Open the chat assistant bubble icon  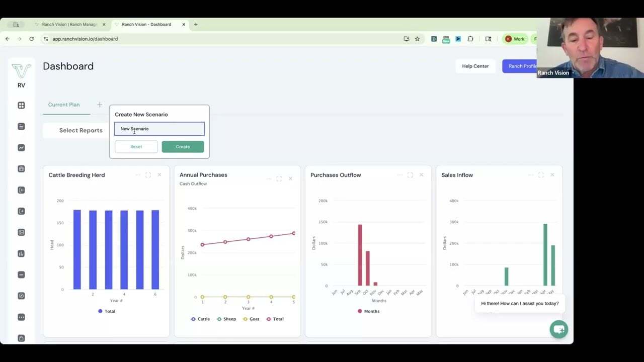tap(558, 329)
